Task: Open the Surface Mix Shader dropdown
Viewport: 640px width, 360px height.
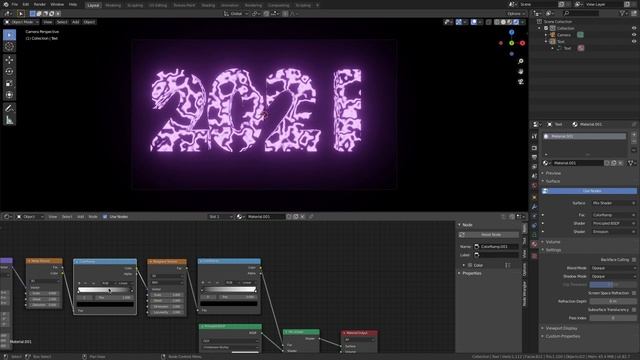Action: tap(613, 203)
